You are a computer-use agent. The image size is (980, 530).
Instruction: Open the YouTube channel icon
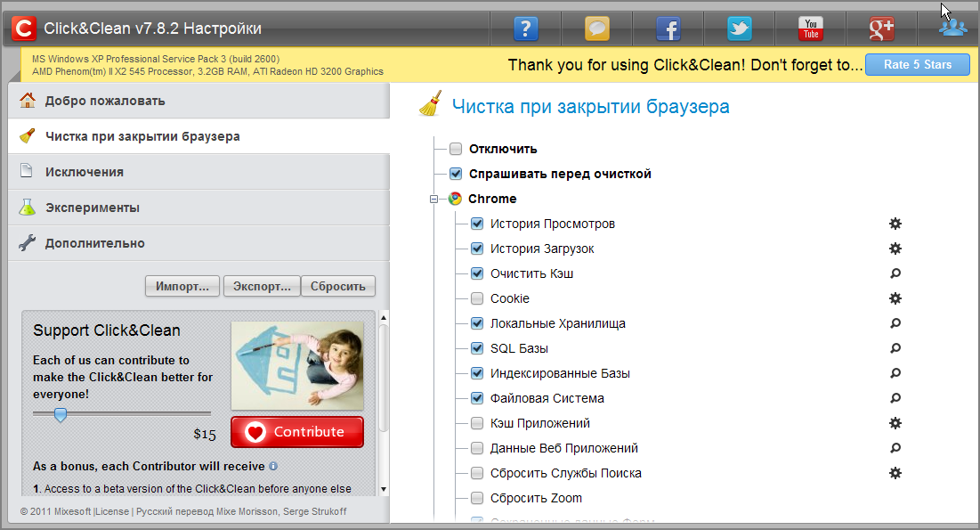pos(811,29)
